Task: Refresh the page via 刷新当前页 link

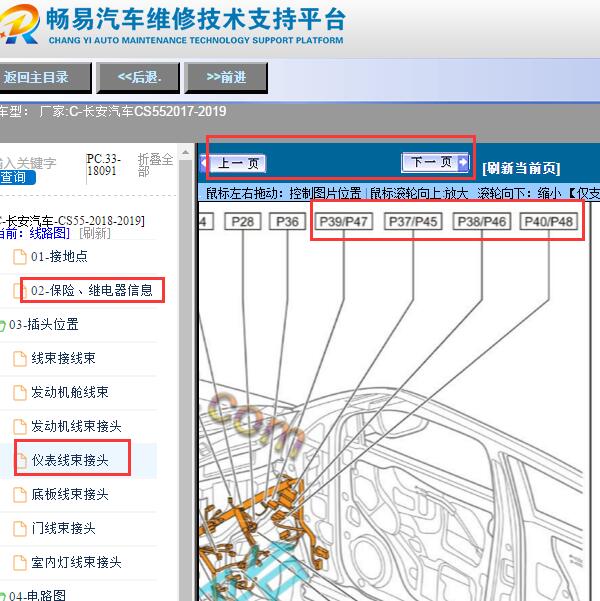Action: coord(521,168)
